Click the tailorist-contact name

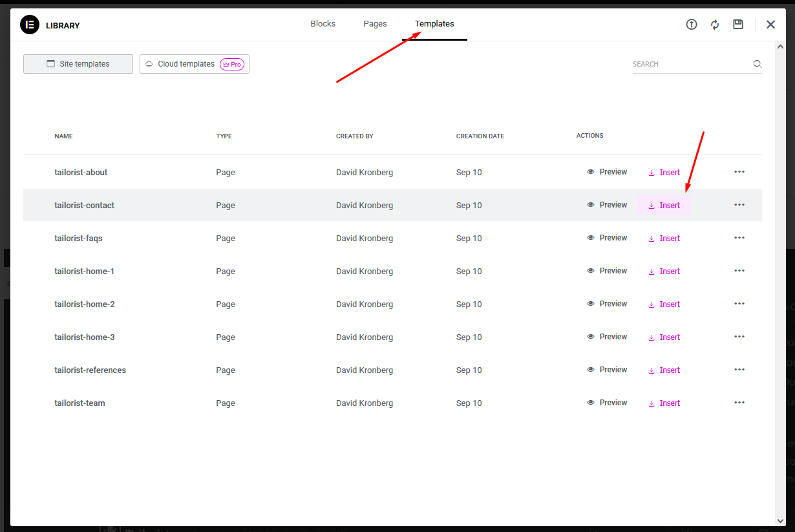coord(84,206)
